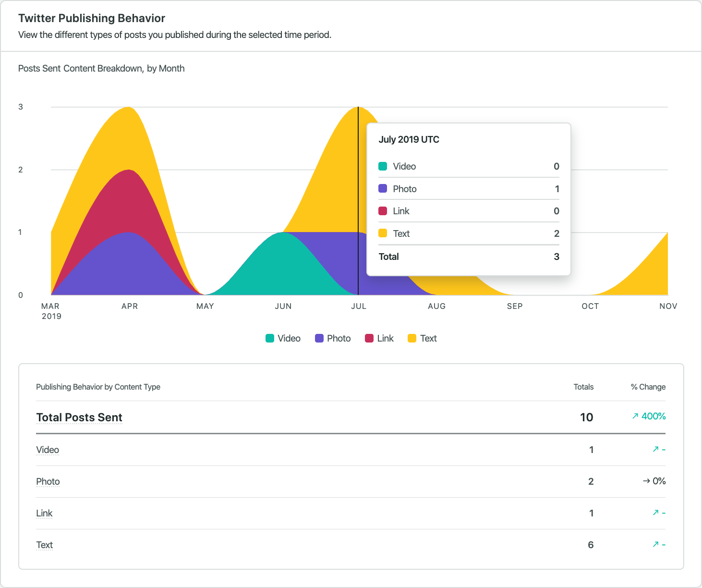Viewport: 702px width, 588px height.
Task: Click the yellow Text legend swatch
Action: pyautogui.click(x=412, y=338)
